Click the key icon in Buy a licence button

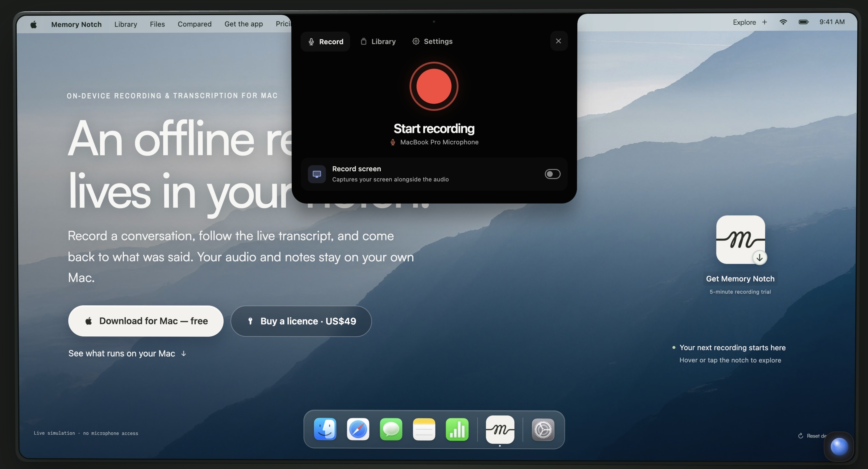[x=250, y=321]
